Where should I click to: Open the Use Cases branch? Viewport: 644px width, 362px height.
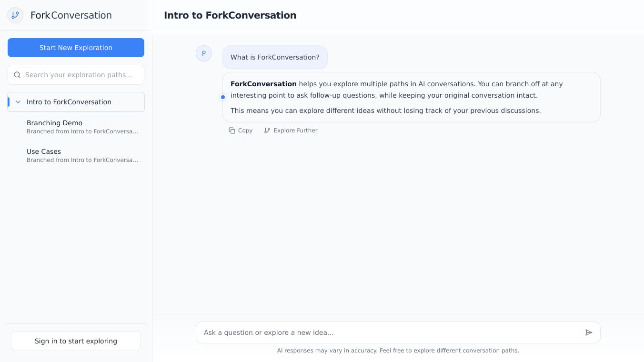pyautogui.click(x=44, y=151)
